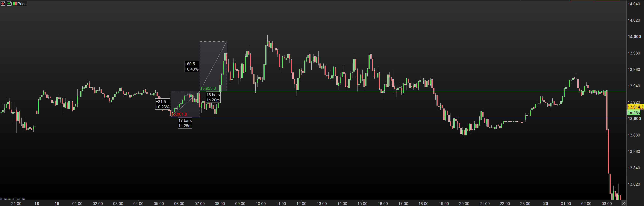Click the double-chevron jump-to-latest icon
This screenshot has width=644, height=206.
coord(624,203)
